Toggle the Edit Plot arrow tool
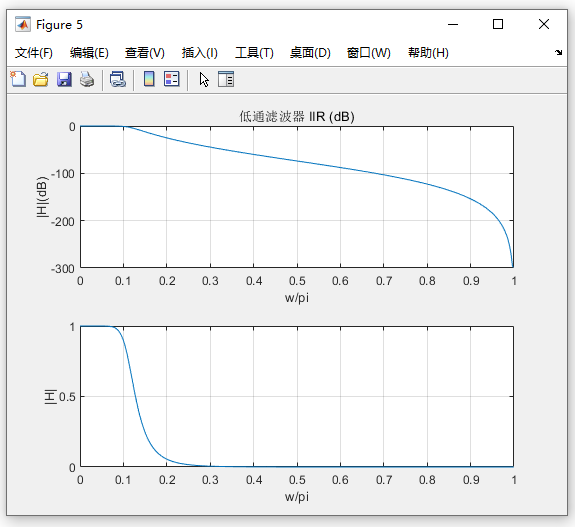Screen dimensions: 575x527 204,80
